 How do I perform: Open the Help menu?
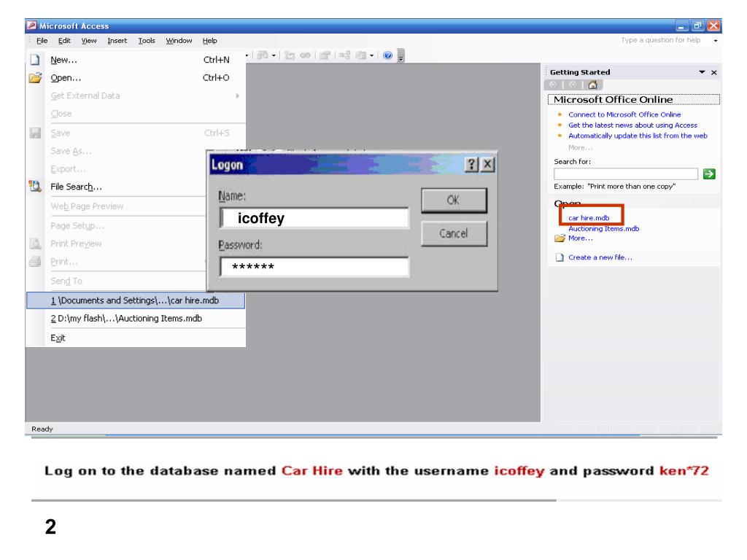coord(209,41)
